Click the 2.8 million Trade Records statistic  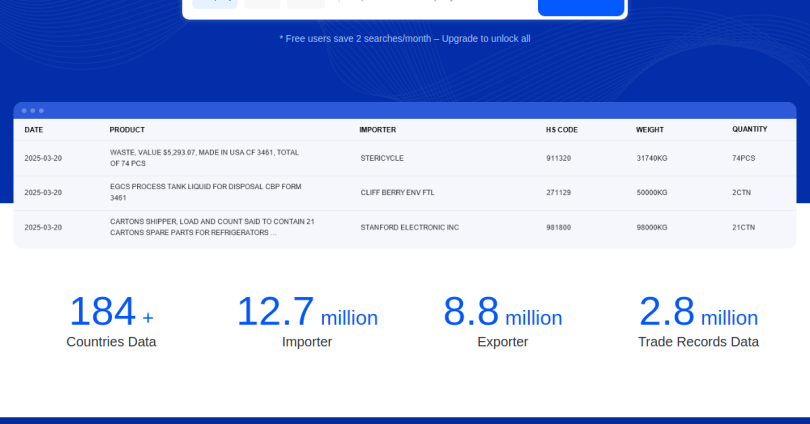coord(698,320)
